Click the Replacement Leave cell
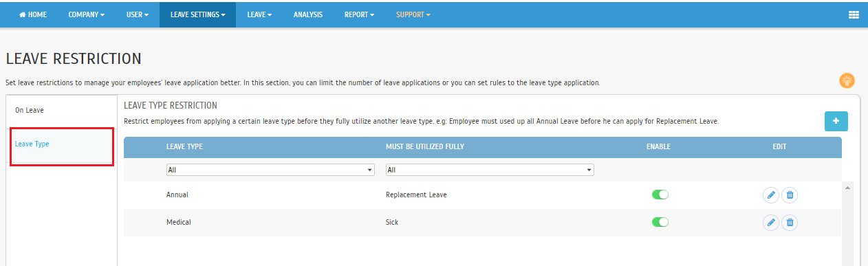 click(416, 195)
